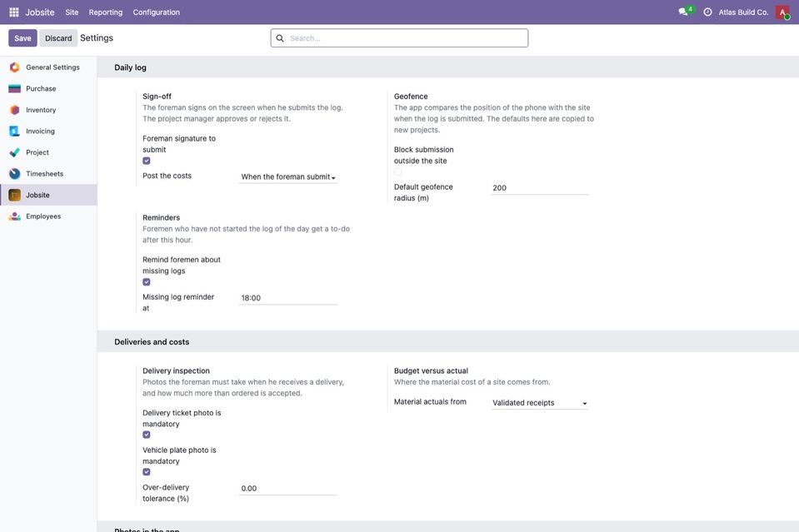The image size is (799, 532).
Task: Switch to Project settings section
Action: click(x=48, y=152)
